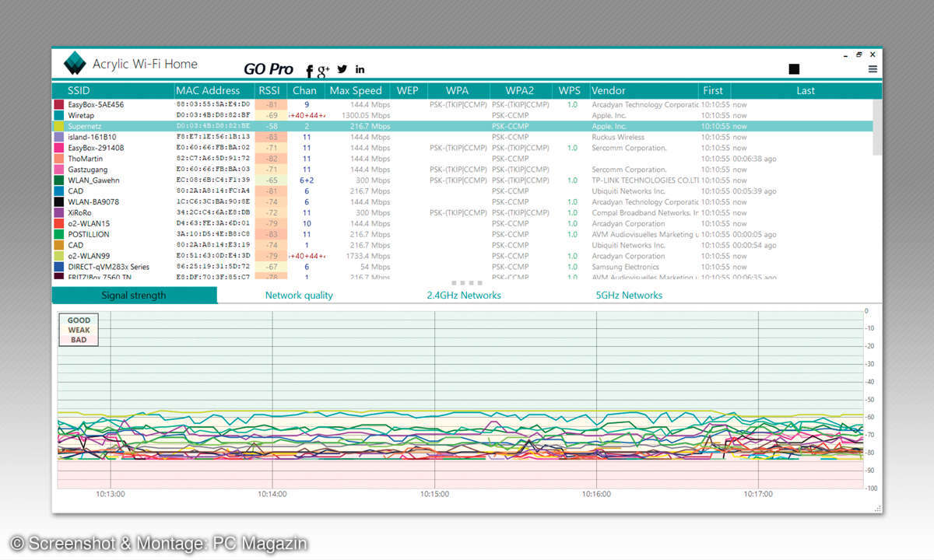Sort networks by RSSI column header
Image resolution: width=934 pixels, height=560 pixels.
[269, 90]
